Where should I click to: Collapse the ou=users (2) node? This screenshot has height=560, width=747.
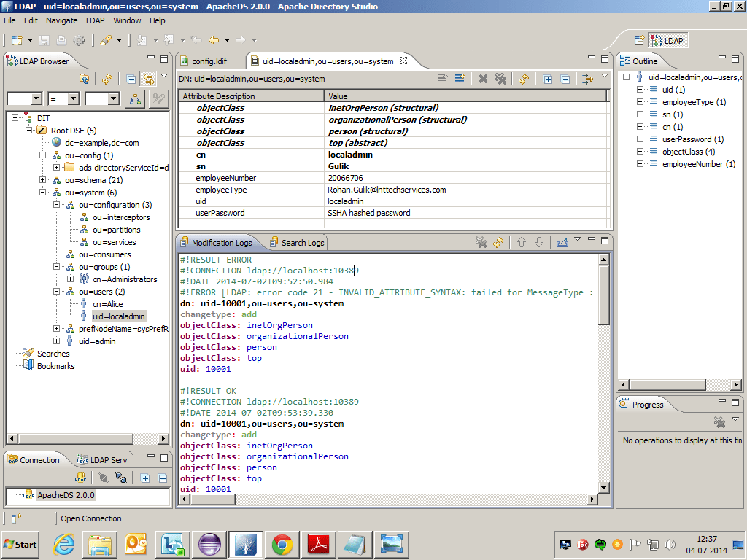click(x=57, y=292)
